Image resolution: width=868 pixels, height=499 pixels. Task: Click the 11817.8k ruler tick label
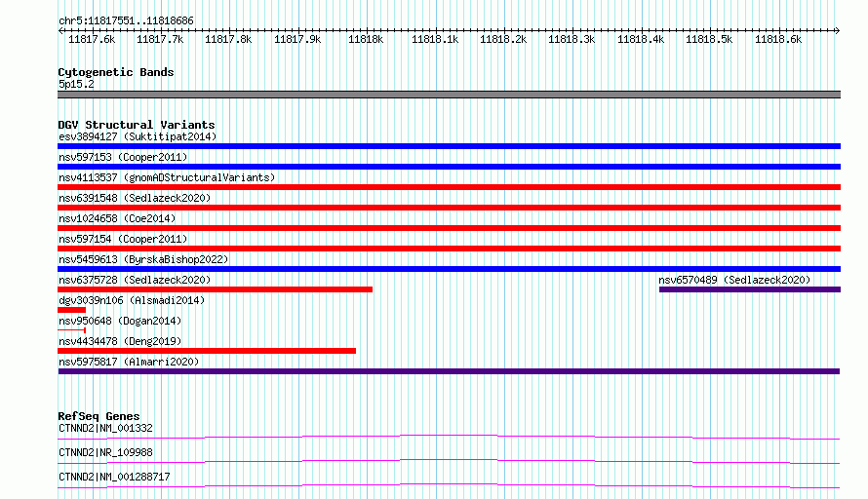pyautogui.click(x=228, y=40)
